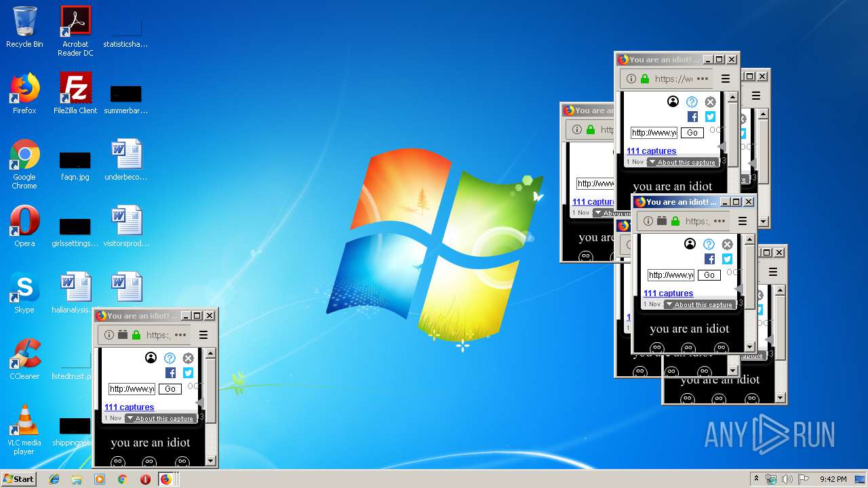Click Go button in uppermost right-side window
The height and width of the screenshot is (488, 868).
click(692, 133)
